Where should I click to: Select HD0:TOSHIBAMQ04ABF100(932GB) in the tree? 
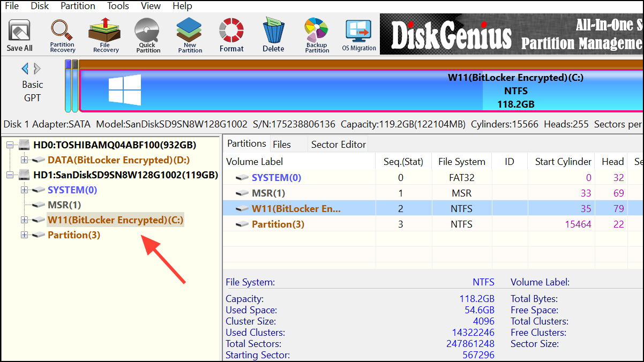(x=115, y=145)
